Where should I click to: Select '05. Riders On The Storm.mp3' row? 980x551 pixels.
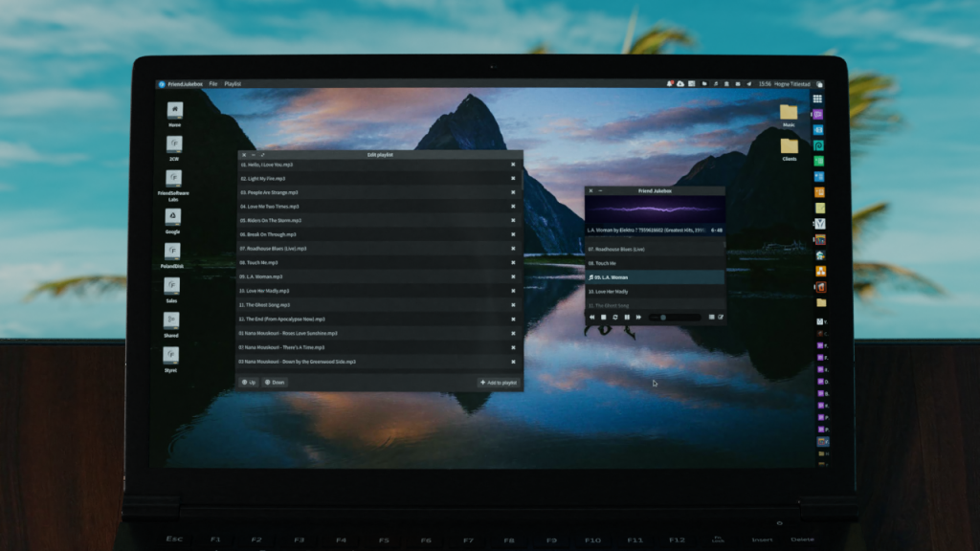point(380,221)
